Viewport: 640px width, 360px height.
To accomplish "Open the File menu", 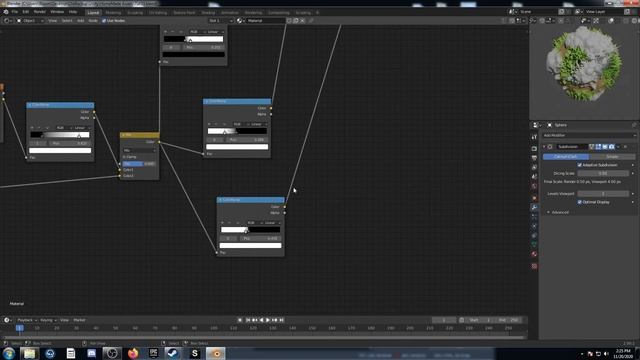I will [x=15, y=12].
